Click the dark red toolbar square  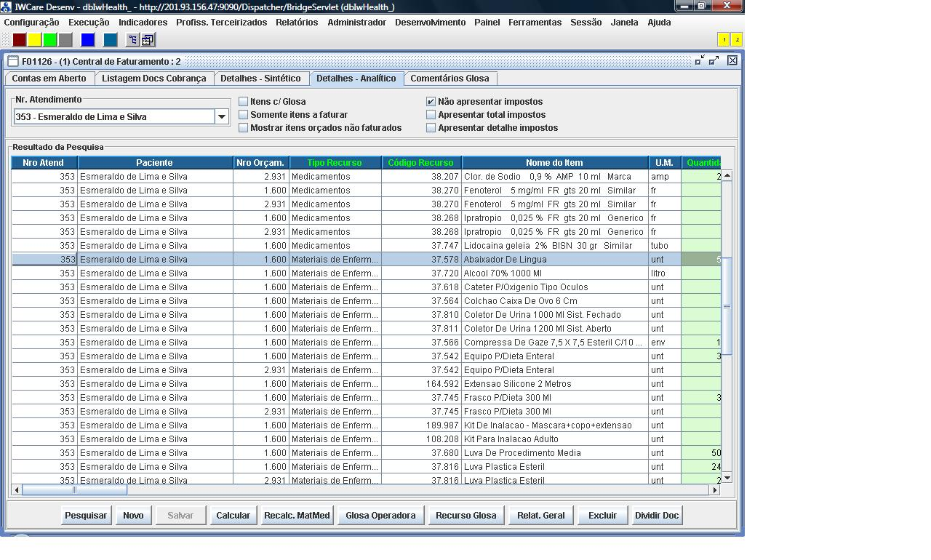click(20, 40)
